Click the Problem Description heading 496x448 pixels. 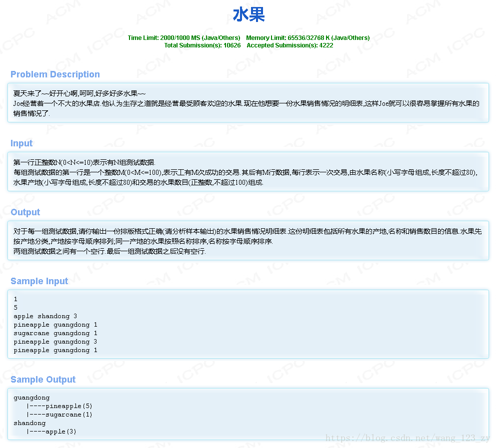[55, 74]
